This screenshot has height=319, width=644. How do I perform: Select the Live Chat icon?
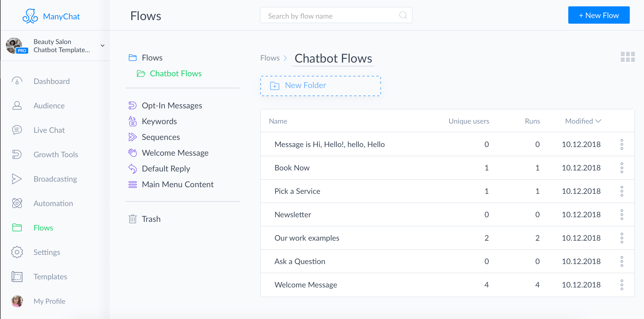(x=17, y=130)
